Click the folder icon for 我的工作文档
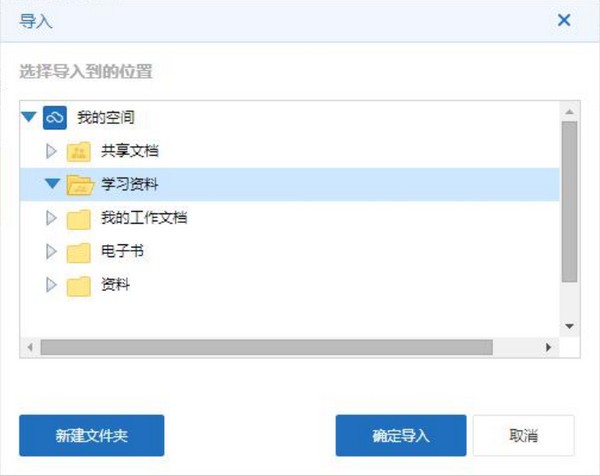The width and height of the screenshot is (600, 476). (79, 219)
